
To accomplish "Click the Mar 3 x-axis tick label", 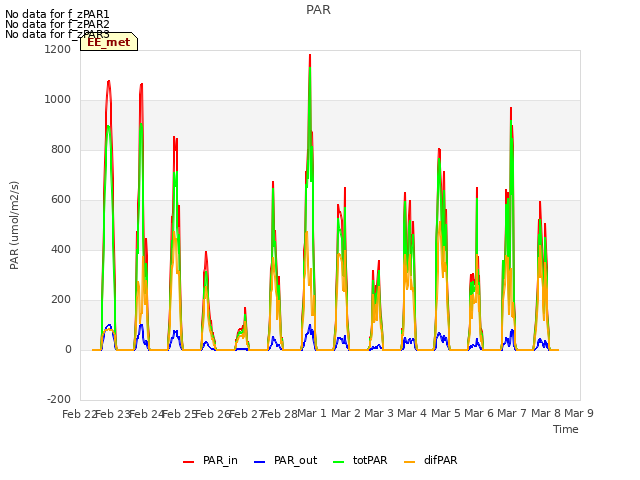I will [x=379, y=413].
